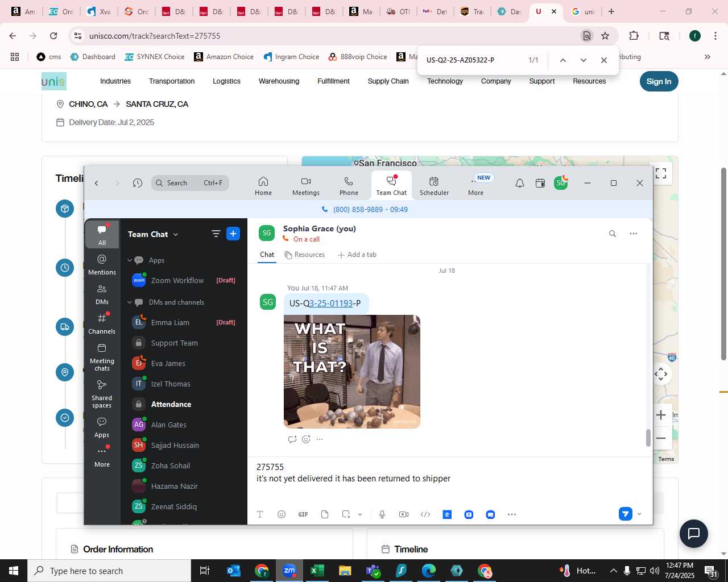Click More in Zoom left sidebar
Screen dimensions: 728x582
tap(102, 457)
